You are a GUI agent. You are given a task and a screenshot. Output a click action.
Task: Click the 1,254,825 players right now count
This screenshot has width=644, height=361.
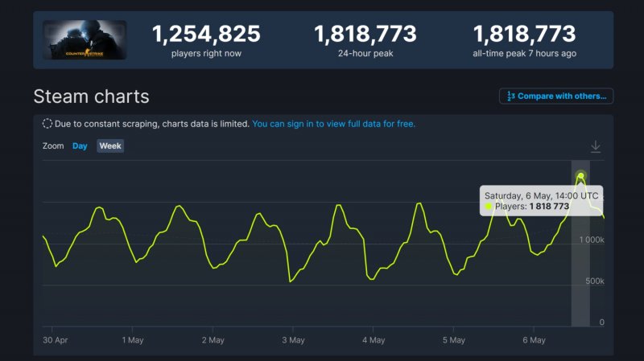click(x=206, y=35)
